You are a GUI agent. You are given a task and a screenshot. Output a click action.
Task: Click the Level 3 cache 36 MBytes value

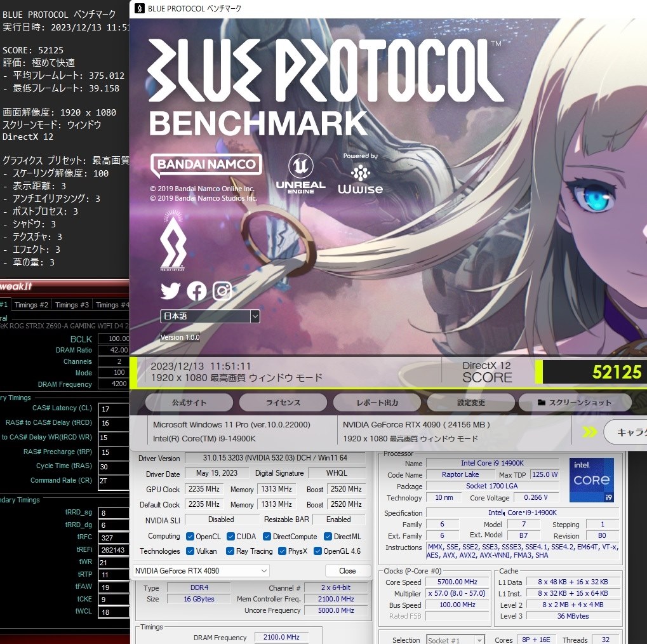pyautogui.click(x=573, y=616)
